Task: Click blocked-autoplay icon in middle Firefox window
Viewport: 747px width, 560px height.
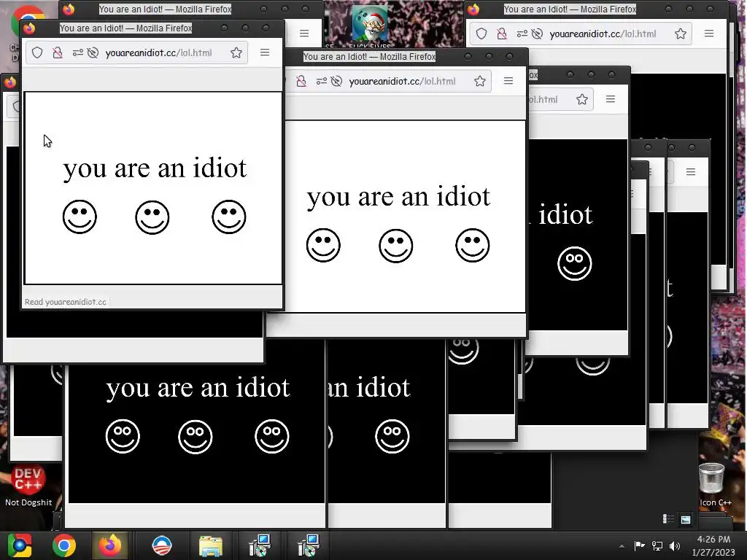Action: click(336, 82)
